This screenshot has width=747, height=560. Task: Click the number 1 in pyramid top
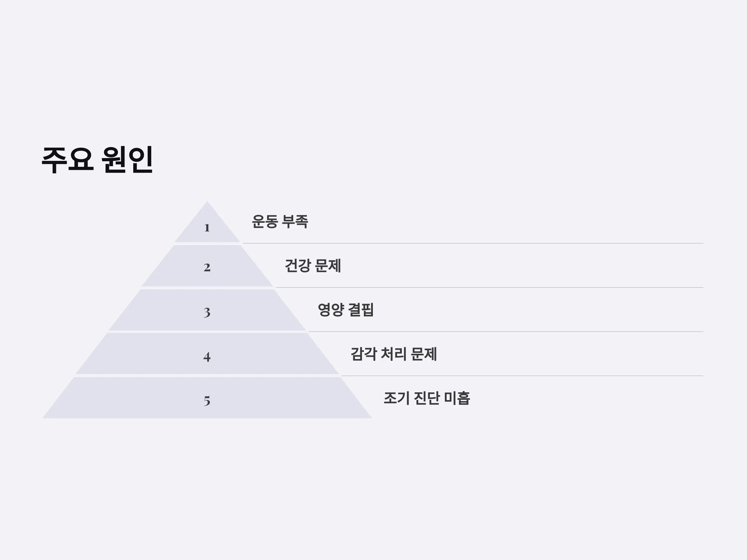point(207,228)
